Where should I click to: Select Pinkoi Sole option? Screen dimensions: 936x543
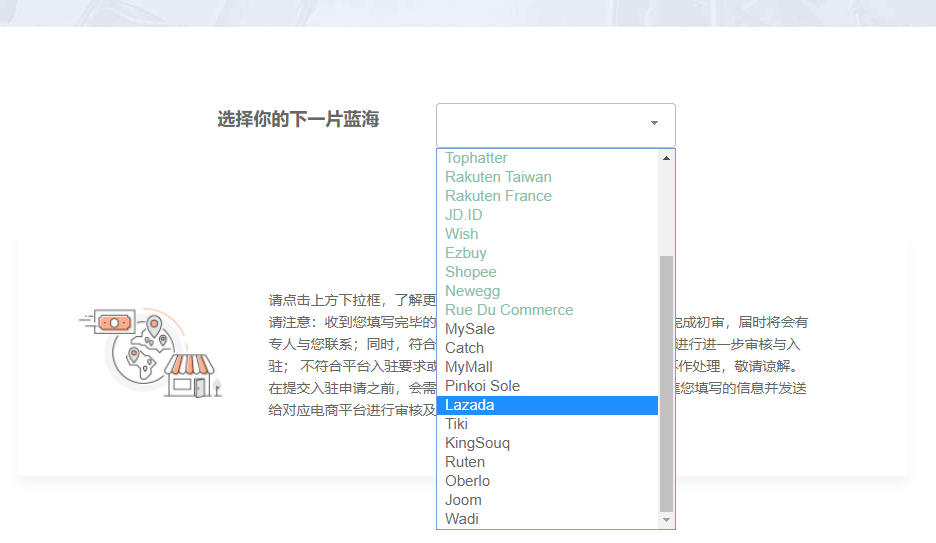tap(547, 386)
